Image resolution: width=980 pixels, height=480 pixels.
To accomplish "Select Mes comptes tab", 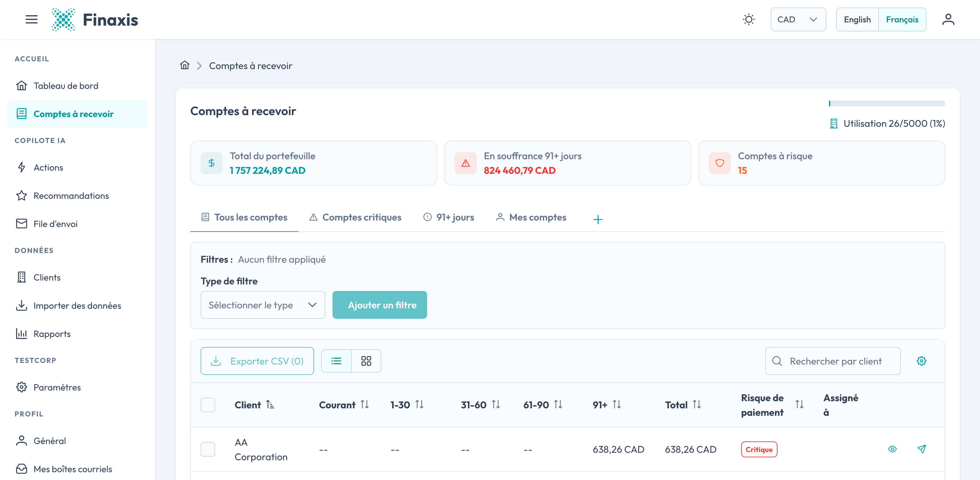I will pos(531,217).
